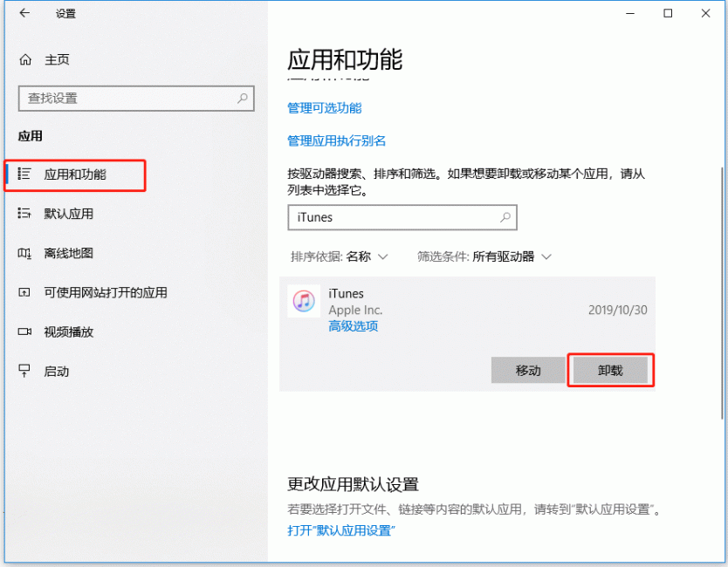
Task: Click magnifier in 查找设置 box
Action: click(243, 98)
